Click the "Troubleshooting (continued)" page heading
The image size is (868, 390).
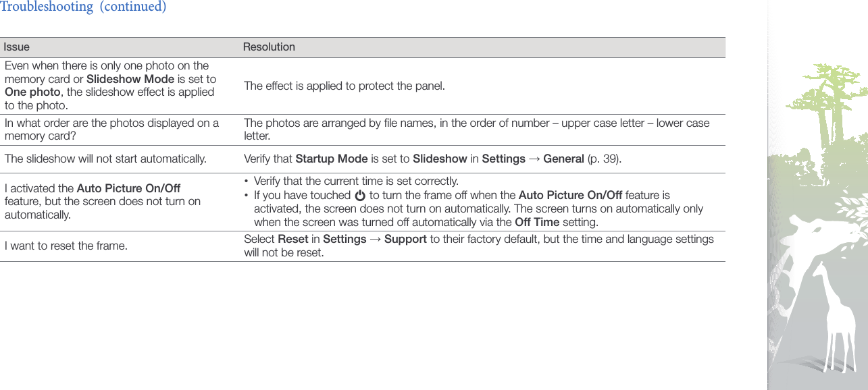point(83,7)
